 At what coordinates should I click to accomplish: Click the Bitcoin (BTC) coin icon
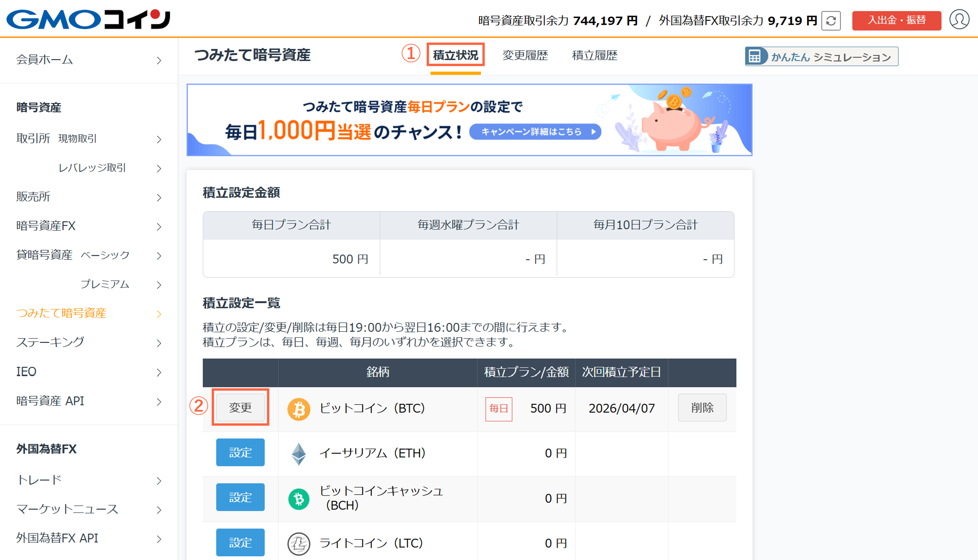coord(299,409)
